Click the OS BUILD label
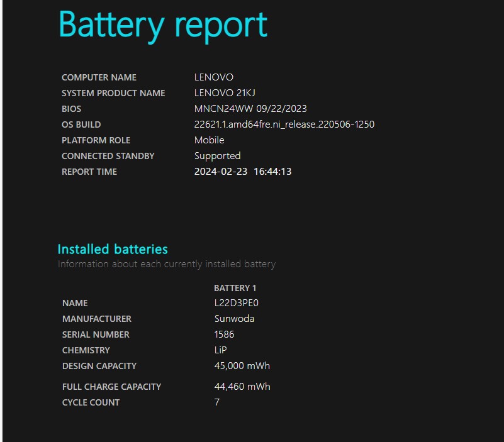This screenshot has width=504, height=442. point(81,124)
